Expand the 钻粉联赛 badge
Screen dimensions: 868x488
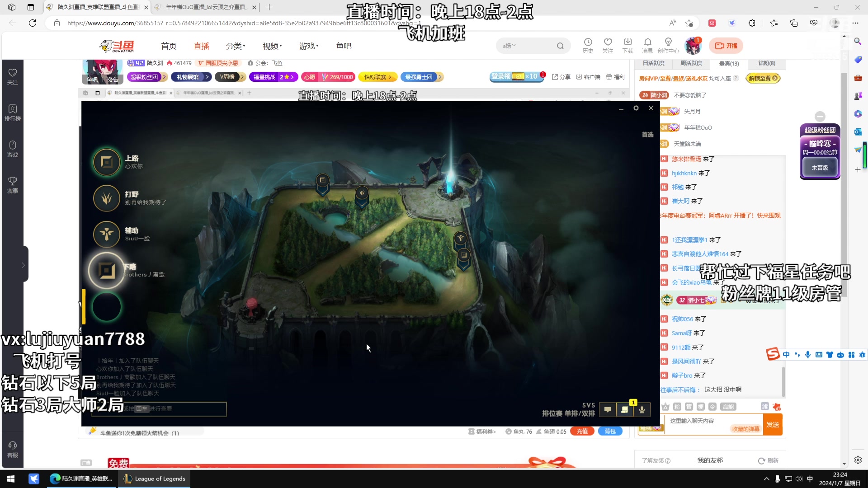click(x=377, y=77)
